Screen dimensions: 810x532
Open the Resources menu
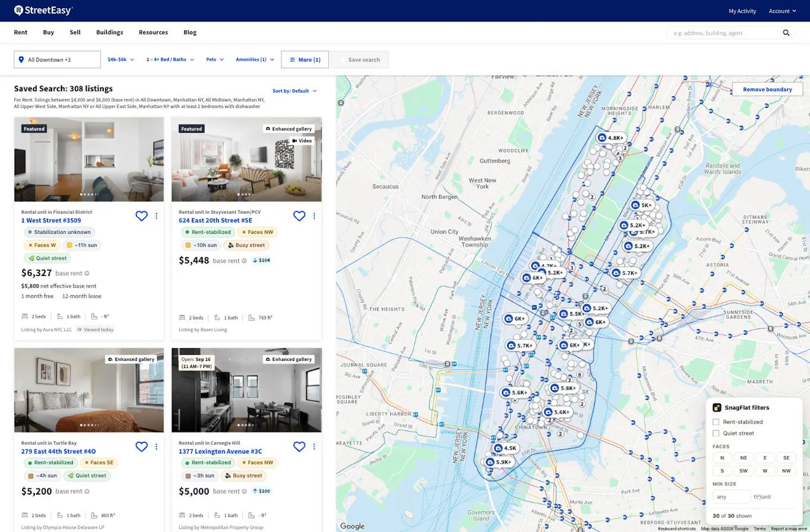[153, 32]
